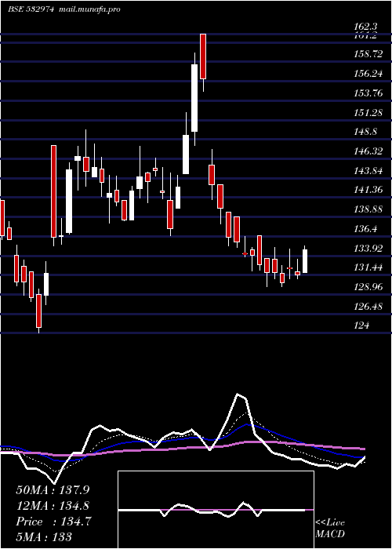Click the BSE 532974 ticker label
Viewport: 392px width, 549px height.
click(31, 9)
